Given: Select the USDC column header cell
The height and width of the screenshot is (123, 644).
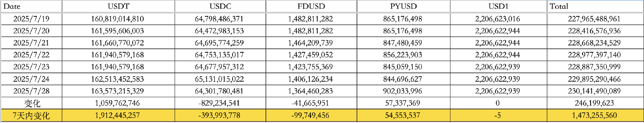Looking at the screenshot, I should (220, 6).
